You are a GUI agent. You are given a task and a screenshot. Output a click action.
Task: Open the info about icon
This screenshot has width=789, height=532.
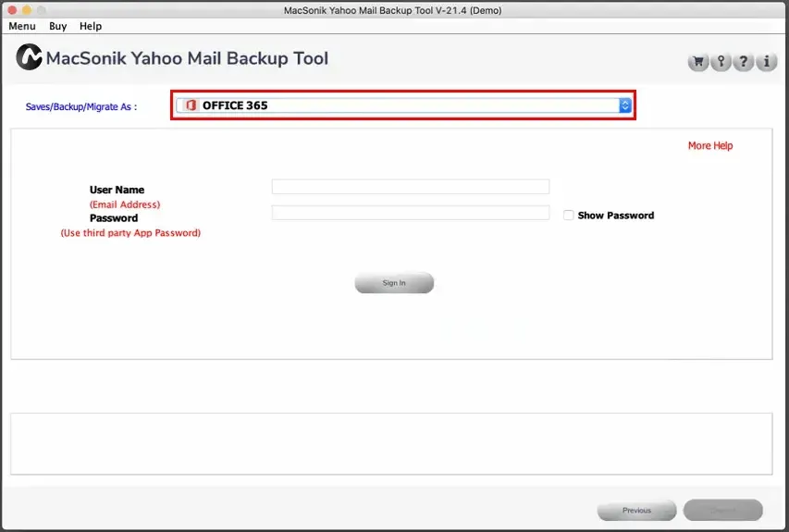(x=767, y=62)
